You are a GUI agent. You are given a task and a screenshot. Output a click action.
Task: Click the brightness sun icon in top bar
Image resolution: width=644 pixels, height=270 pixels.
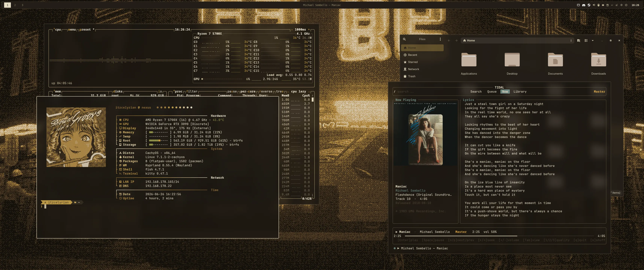point(622,5)
